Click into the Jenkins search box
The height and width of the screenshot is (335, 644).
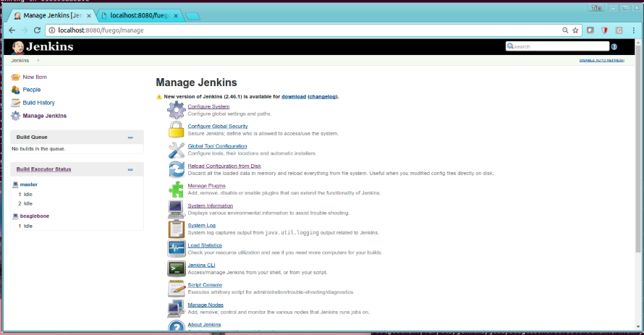557,46
